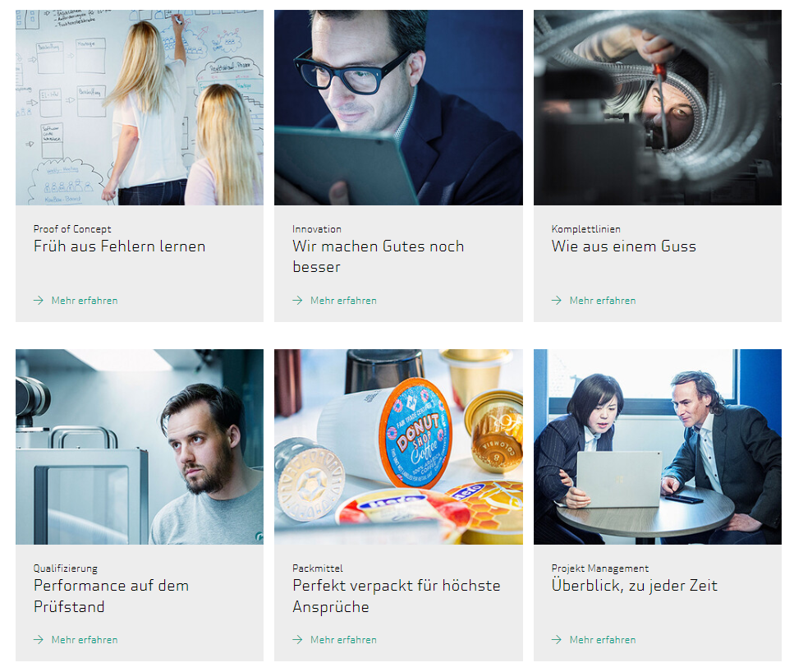Open 'Mehr erfahren' link for Projekt Management

(x=603, y=640)
